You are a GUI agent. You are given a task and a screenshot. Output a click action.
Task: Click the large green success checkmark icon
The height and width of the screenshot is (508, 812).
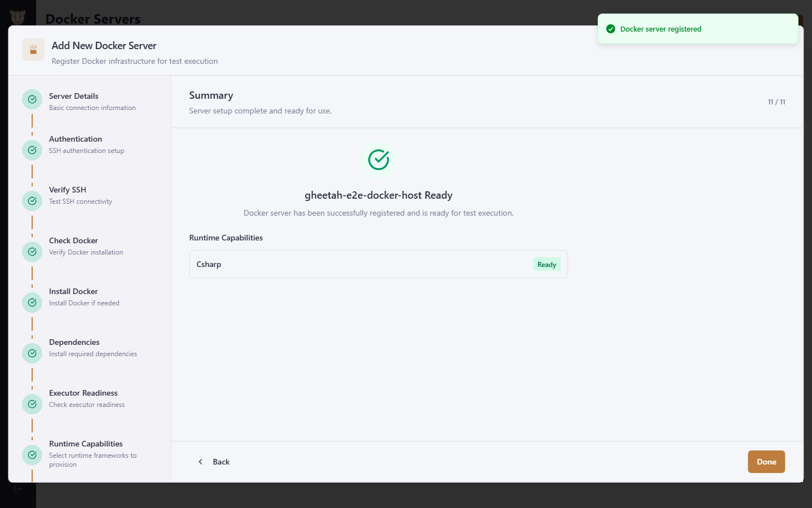(378, 160)
